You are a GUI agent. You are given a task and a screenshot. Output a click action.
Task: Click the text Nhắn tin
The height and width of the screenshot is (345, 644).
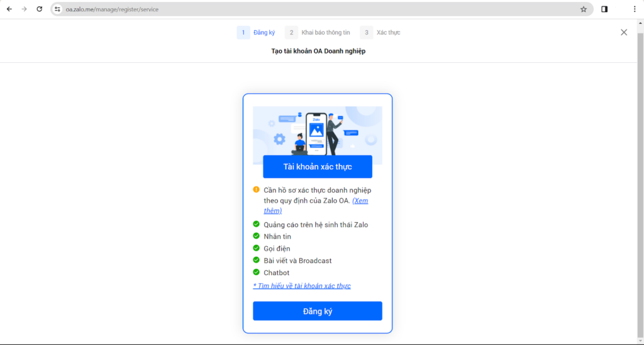(x=277, y=237)
